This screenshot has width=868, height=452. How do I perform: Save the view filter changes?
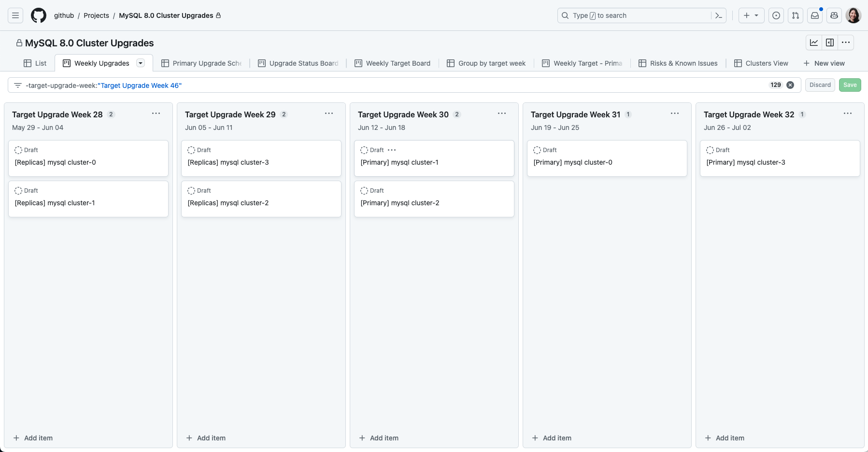[x=850, y=85]
